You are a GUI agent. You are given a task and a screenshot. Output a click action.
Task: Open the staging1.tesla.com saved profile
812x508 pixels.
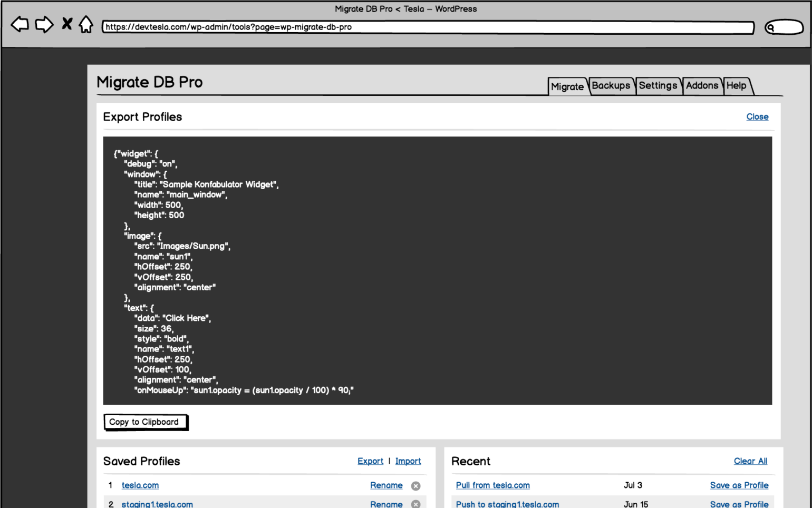(157, 504)
